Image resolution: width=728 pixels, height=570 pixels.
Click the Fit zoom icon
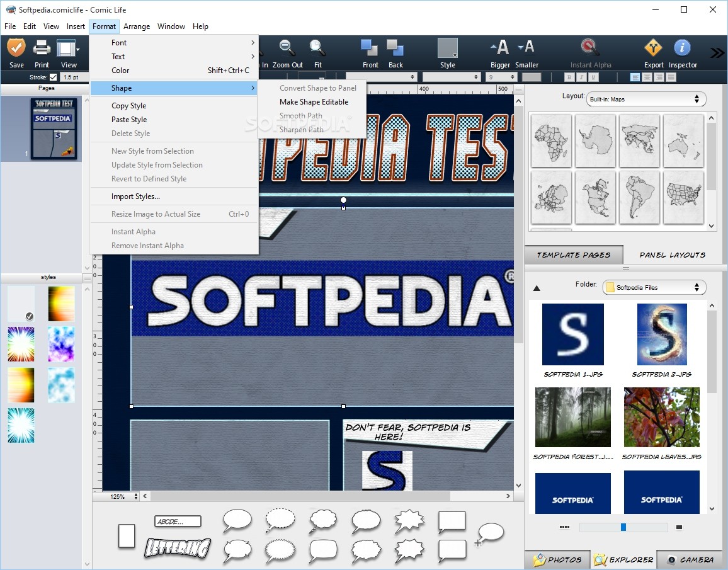[x=317, y=48]
